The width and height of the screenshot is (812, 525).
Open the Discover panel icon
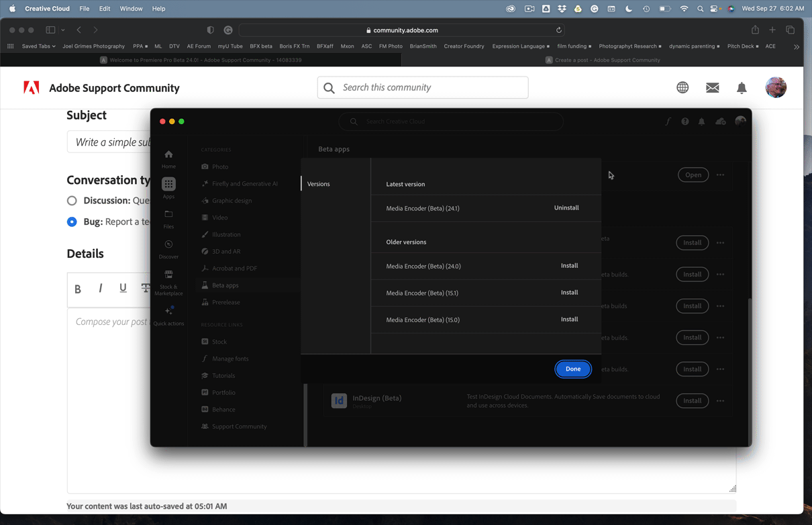coord(168,246)
